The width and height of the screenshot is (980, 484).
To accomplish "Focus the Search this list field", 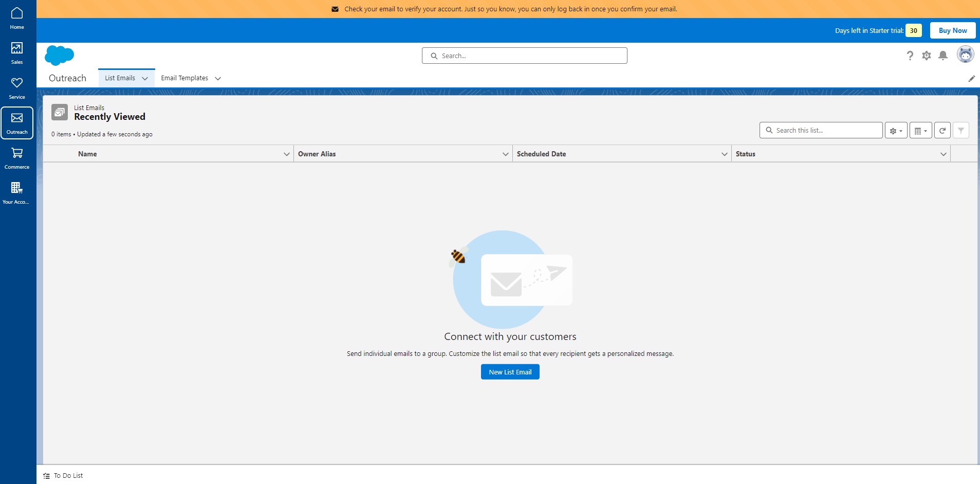I will [x=821, y=131].
